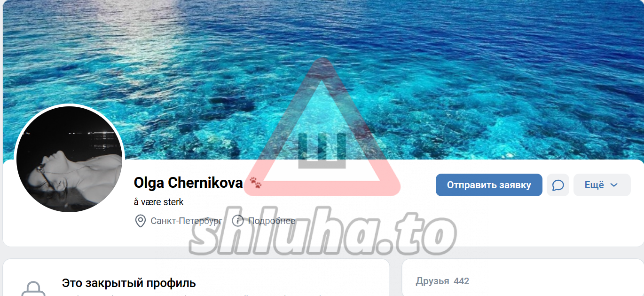This screenshot has width=644, height=296.
Task: Click the shluha.to watermark text
Action: pos(322,234)
